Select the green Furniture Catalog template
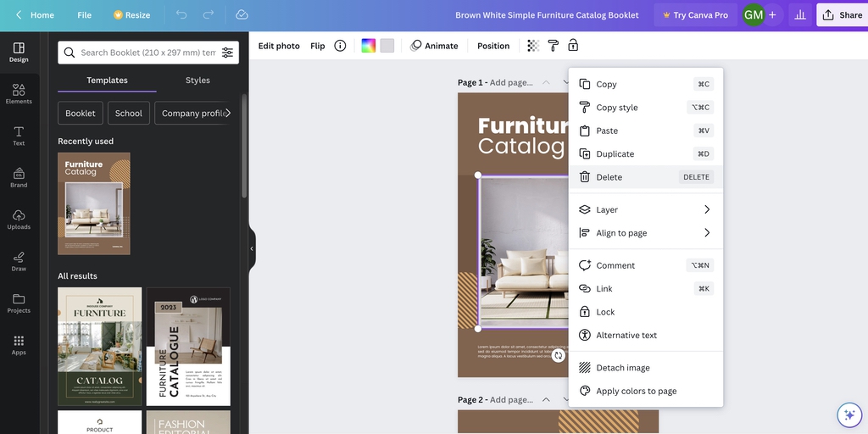The width and height of the screenshot is (868, 434). tap(100, 347)
